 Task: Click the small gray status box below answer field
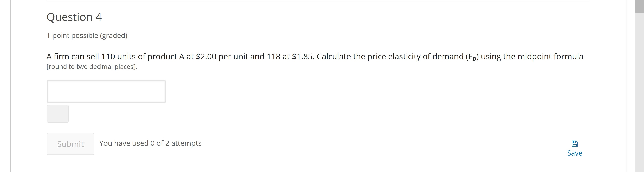[58, 113]
